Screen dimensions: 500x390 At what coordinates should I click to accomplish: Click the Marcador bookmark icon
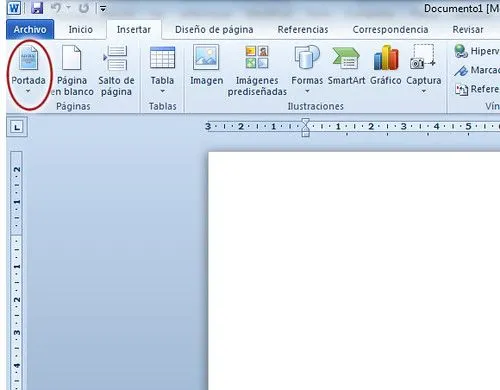point(461,70)
